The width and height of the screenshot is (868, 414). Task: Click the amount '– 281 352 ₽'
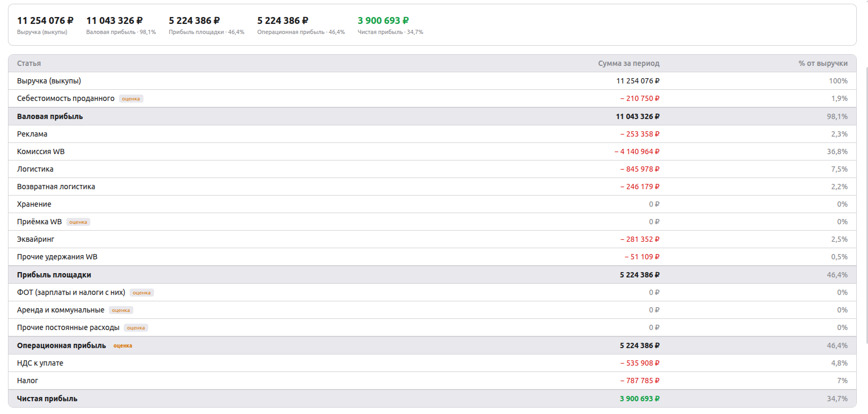pos(640,239)
